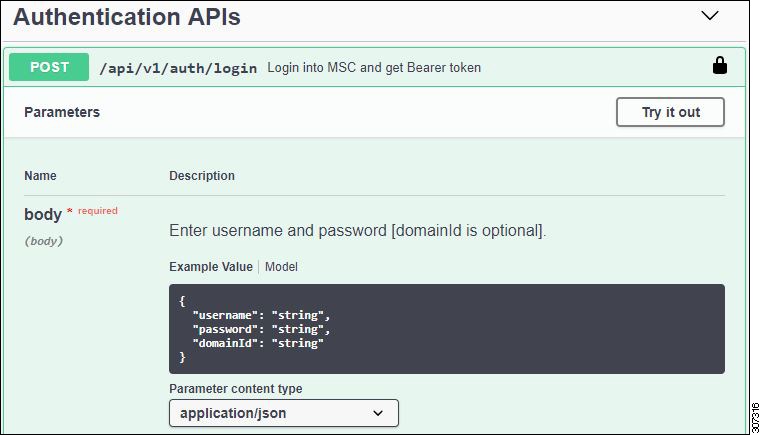Click the italic (body) label

point(44,241)
